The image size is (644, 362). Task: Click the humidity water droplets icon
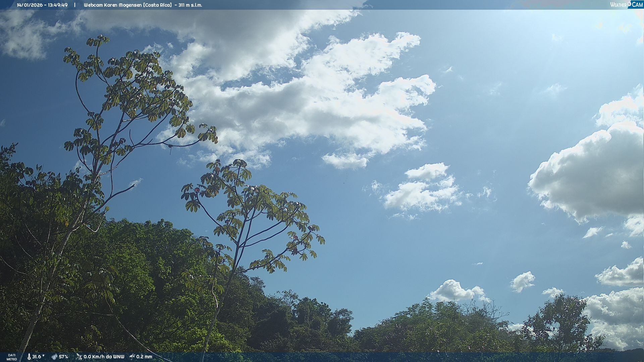54,357
